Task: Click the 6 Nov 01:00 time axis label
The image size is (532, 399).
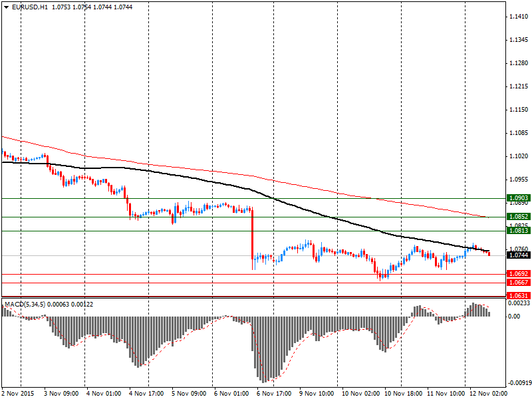Action: click(x=231, y=394)
